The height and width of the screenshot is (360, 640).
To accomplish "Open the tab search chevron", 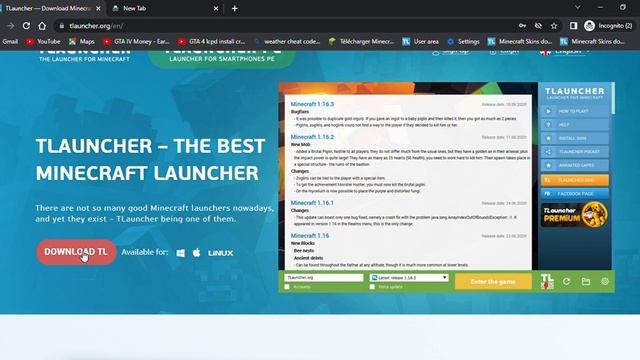I will [x=578, y=7].
